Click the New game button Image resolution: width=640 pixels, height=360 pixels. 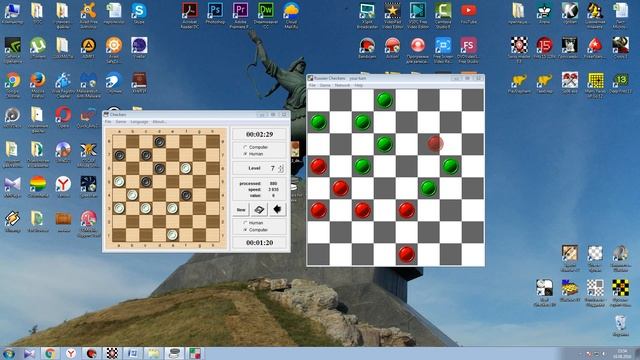241,210
